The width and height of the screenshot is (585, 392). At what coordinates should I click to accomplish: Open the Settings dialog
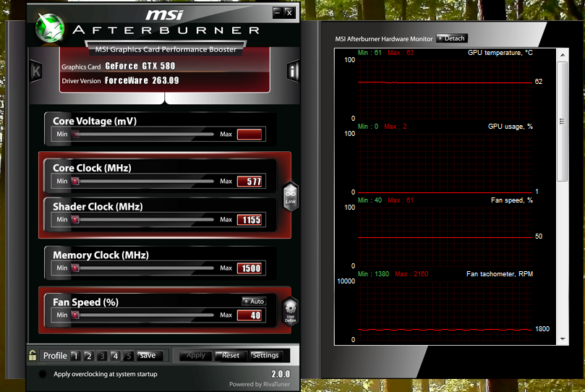[265, 355]
